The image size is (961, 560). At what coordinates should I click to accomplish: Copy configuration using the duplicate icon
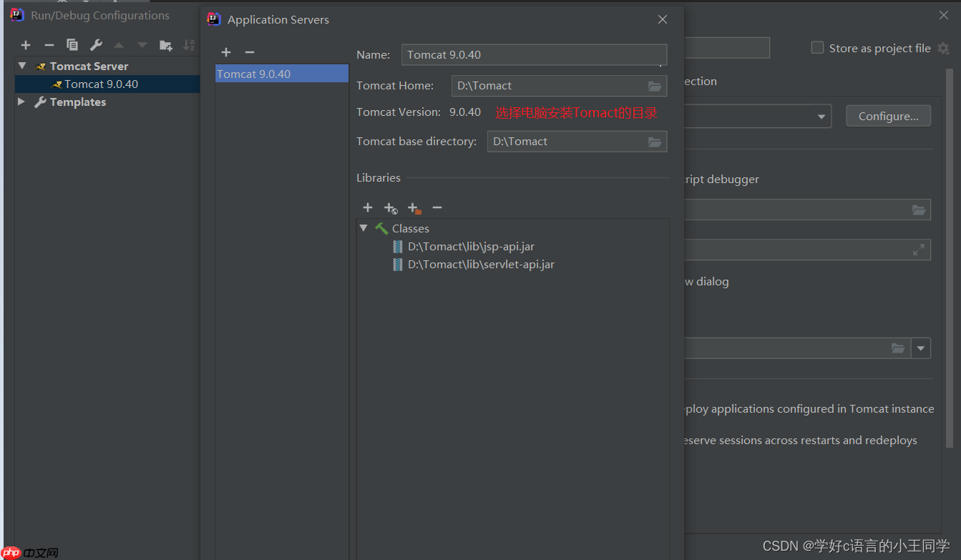tap(72, 45)
